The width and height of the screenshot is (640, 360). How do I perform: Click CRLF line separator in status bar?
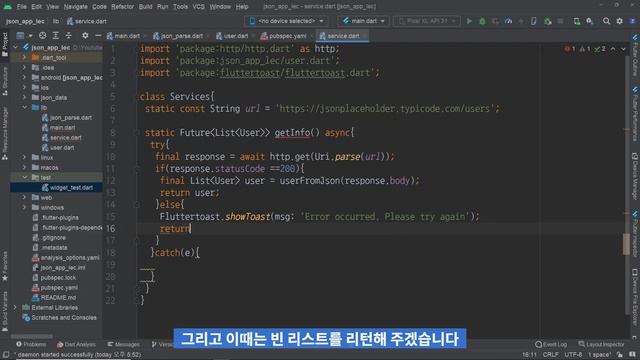tap(550, 355)
